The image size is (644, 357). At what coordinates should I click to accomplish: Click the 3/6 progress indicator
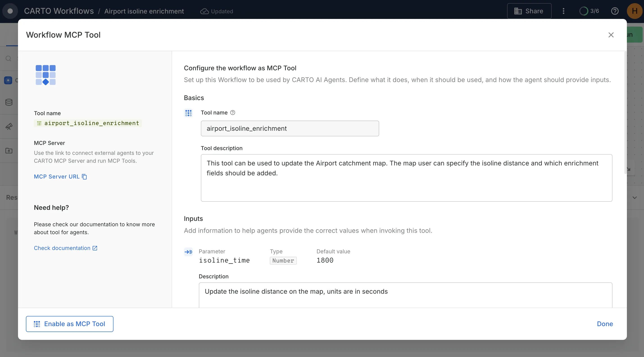pyautogui.click(x=589, y=11)
